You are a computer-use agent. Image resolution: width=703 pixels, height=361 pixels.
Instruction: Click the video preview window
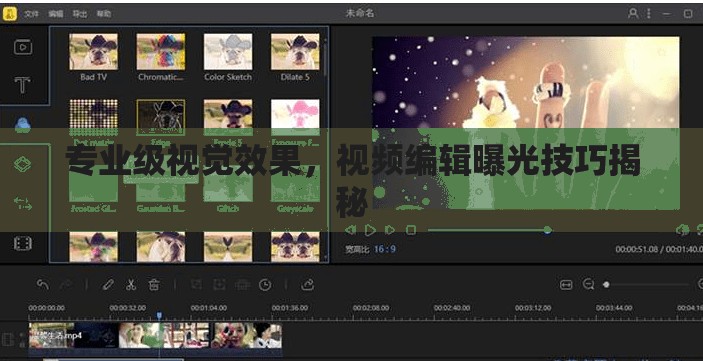(x=526, y=123)
